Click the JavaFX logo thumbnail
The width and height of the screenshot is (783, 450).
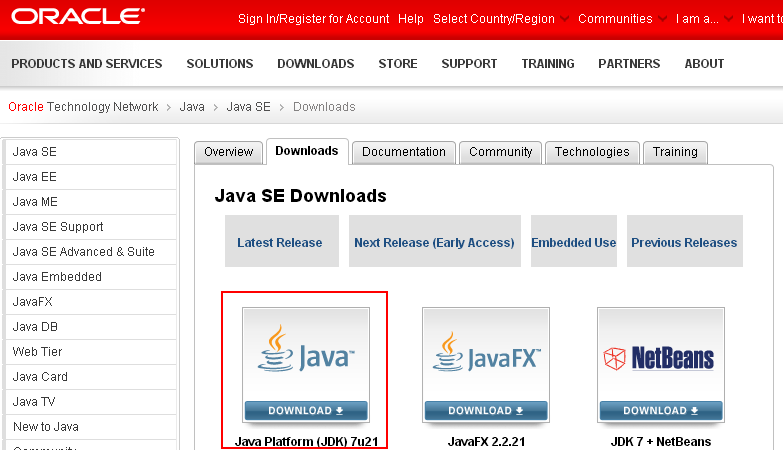click(486, 355)
